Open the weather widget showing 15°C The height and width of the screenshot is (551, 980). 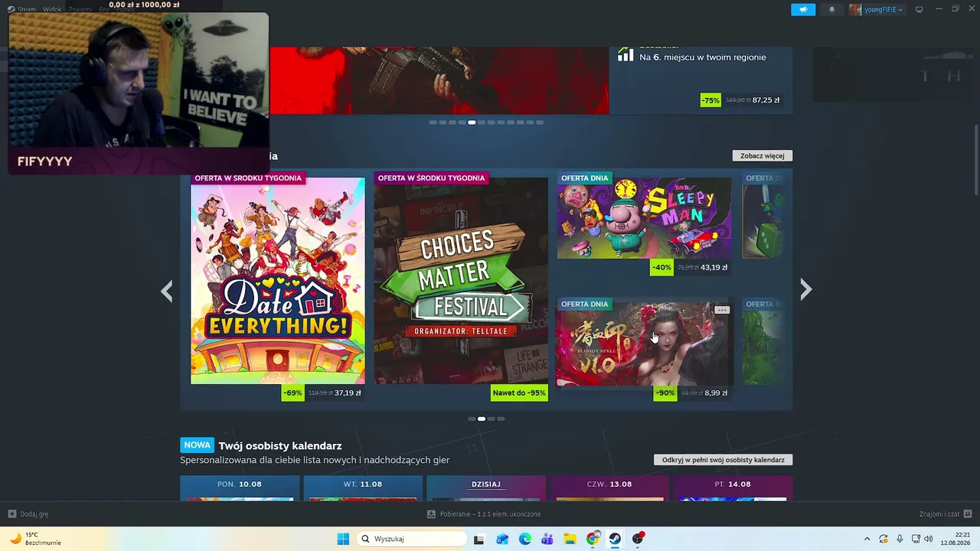pos(35,539)
